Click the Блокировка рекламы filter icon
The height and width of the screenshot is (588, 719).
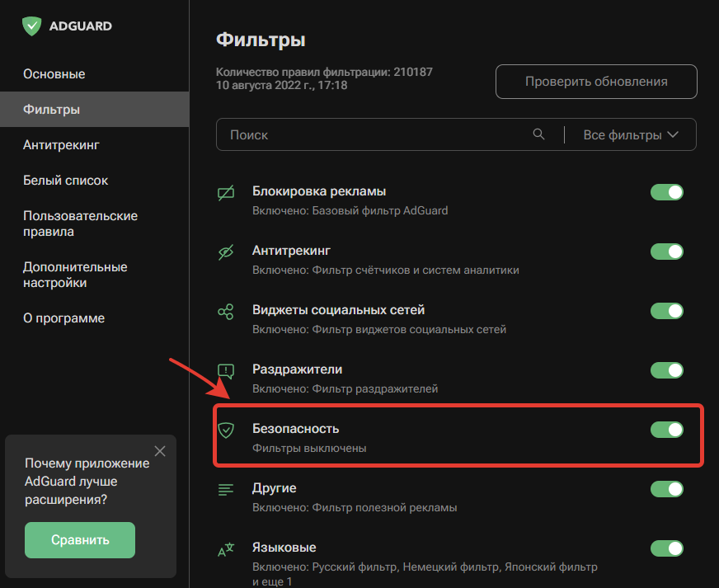click(x=226, y=191)
